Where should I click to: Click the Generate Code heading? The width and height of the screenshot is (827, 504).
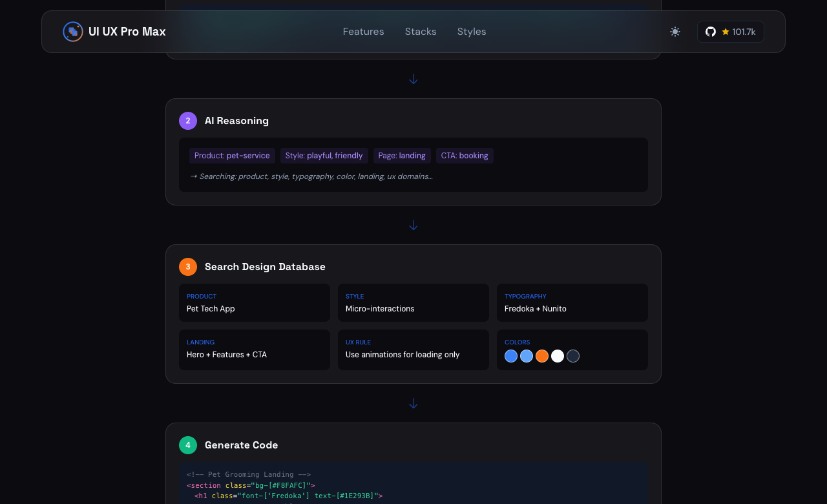pyautogui.click(x=241, y=445)
